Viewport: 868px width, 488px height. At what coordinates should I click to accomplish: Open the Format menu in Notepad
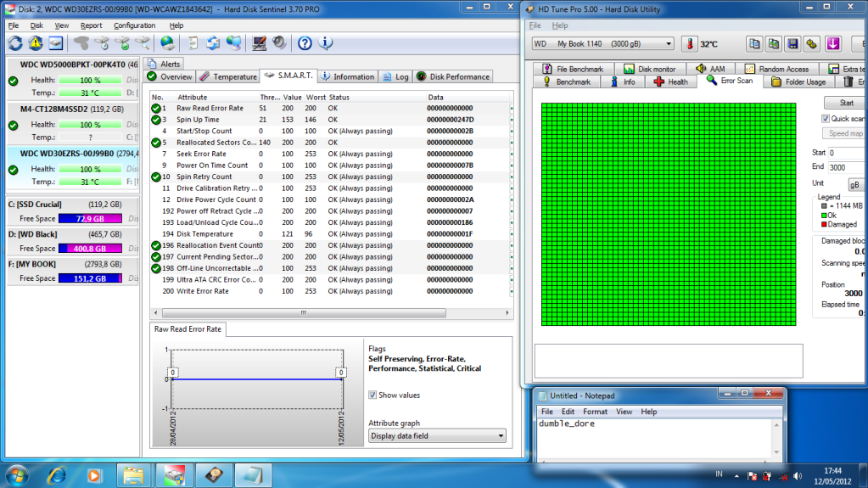tap(595, 412)
